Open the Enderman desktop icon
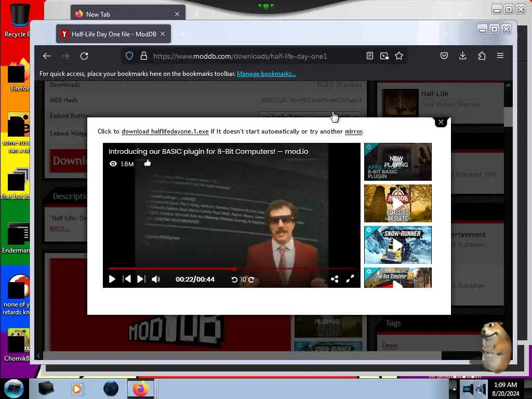 (x=16, y=237)
